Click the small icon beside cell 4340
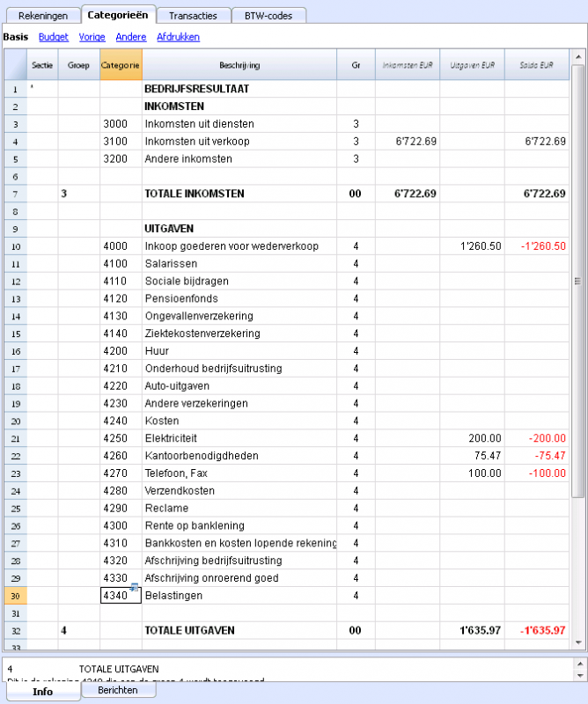 tap(134, 587)
